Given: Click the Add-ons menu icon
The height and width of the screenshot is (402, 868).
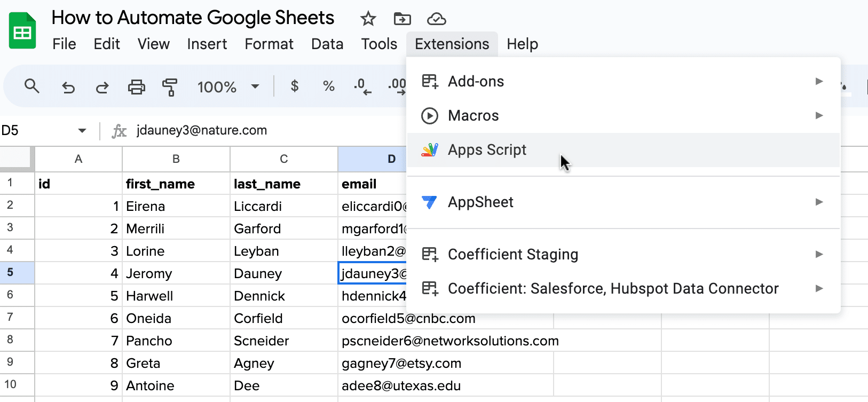Looking at the screenshot, I should tap(430, 81).
